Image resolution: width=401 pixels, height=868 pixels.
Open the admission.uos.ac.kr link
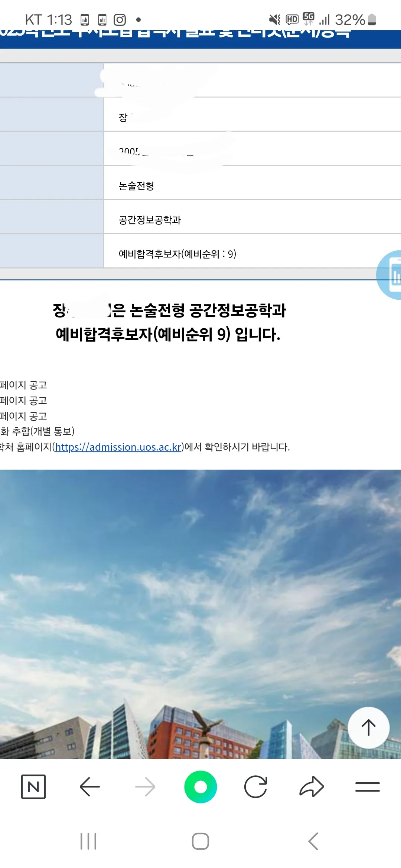pyautogui.click(x=118, y=447)
